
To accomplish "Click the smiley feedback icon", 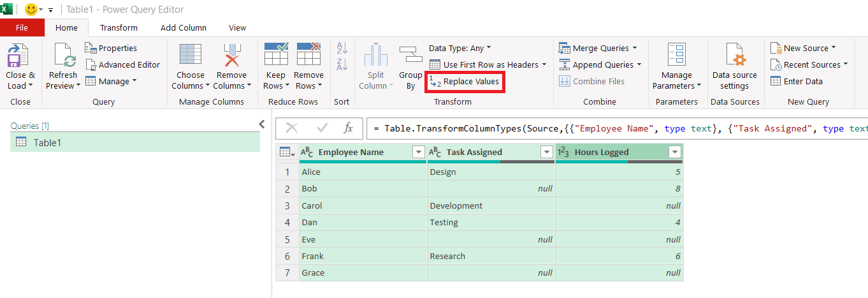I will click(30, 10).
